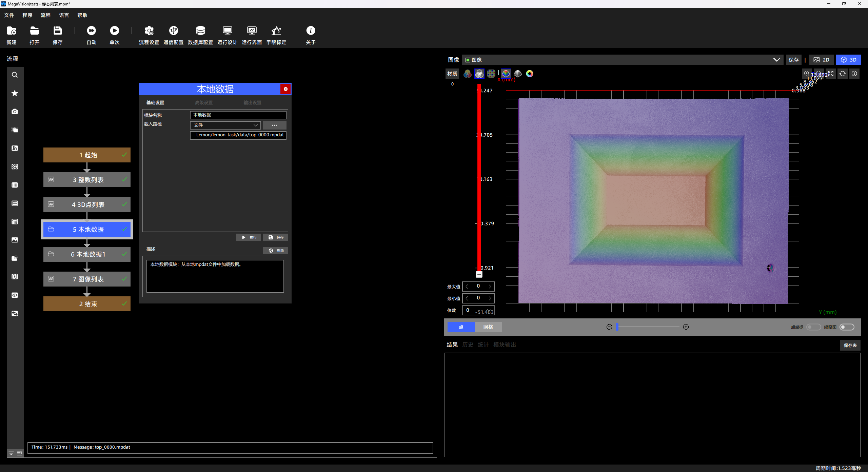Switch to 高级设置 tab
Screen dimensions: 868x472
[x=204, y=103]
